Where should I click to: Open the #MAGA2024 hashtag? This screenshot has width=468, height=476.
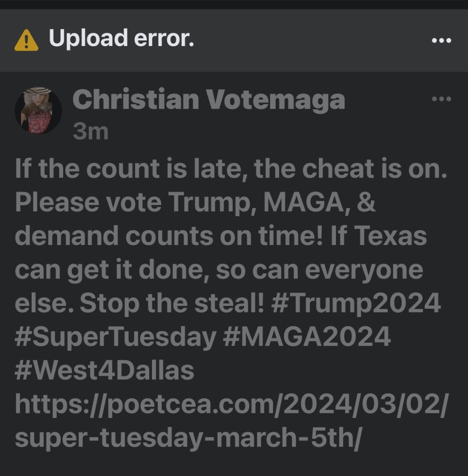pos(307,337)
